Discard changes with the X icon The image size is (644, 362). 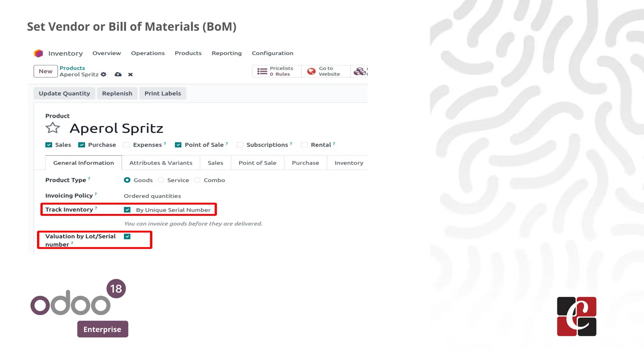pyautogui.click(x=130, y=74)
